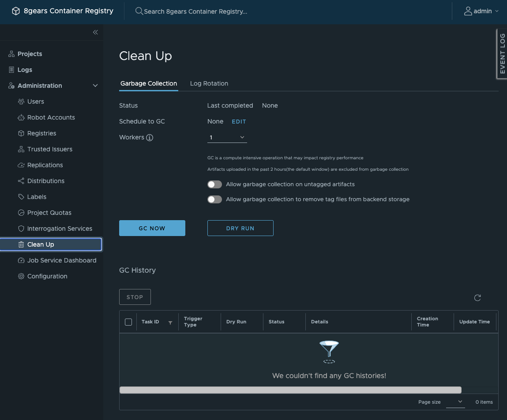Click the Administration icon in sidebar

pos(11,86)
